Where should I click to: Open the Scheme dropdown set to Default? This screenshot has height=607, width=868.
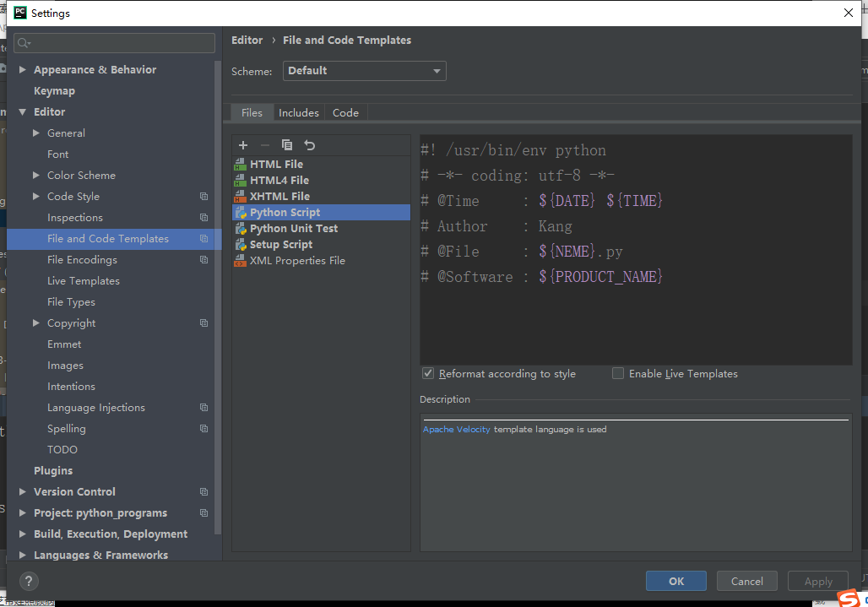click(x=364, y=71)
